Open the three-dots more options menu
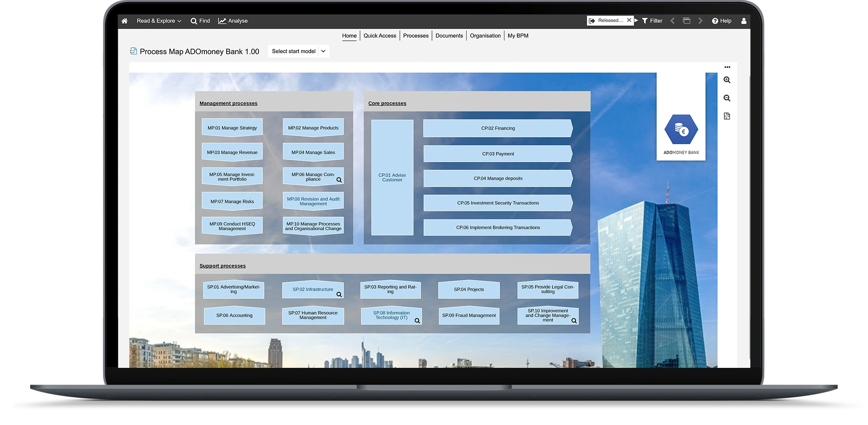This screenshot has width=868, height=425. pyautogui.click(x=727, y=67)
